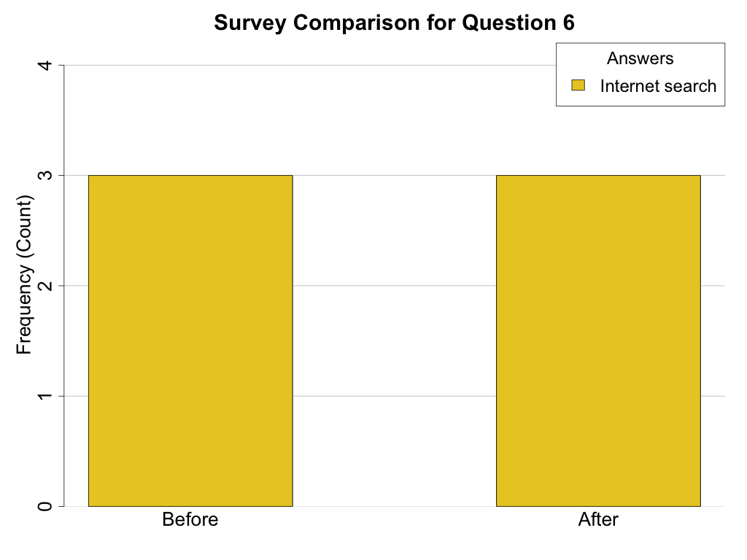
Task: Click the yellow Internet search legend swatch
Action: click(578, 86)
